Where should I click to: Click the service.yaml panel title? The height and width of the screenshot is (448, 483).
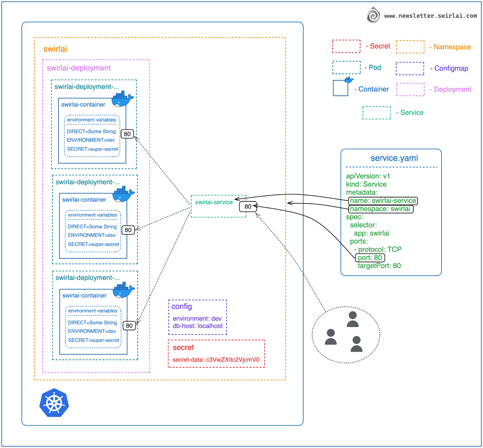pyautogui.click(x=394, y=158)
